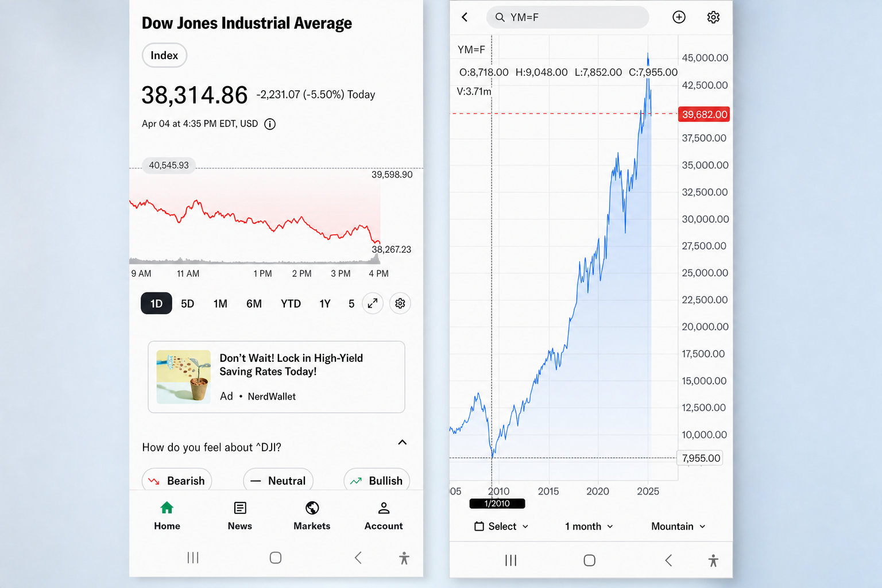
Task: Vote Bearish on ^DJI
Action: point(177,480)
